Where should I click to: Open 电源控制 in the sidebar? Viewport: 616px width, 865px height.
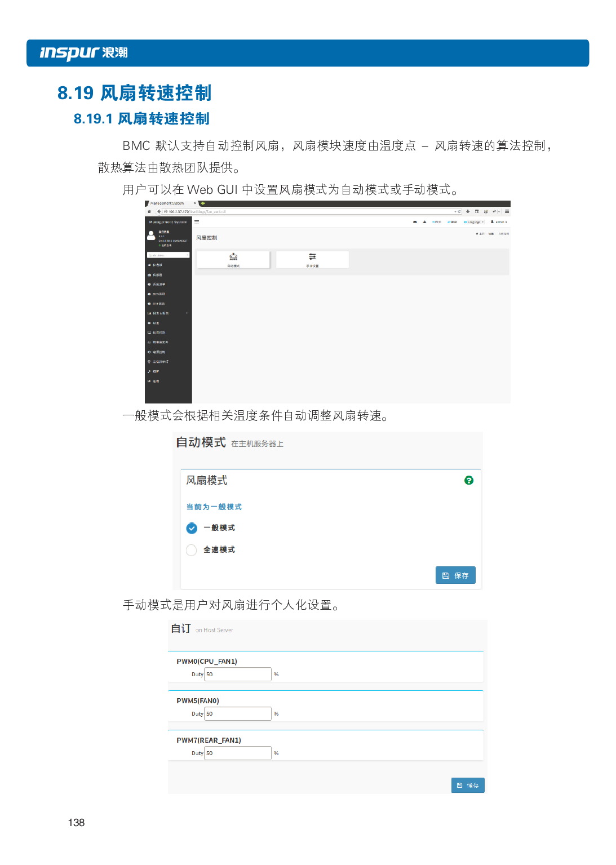pyautogui.click(x=159, y=352)
